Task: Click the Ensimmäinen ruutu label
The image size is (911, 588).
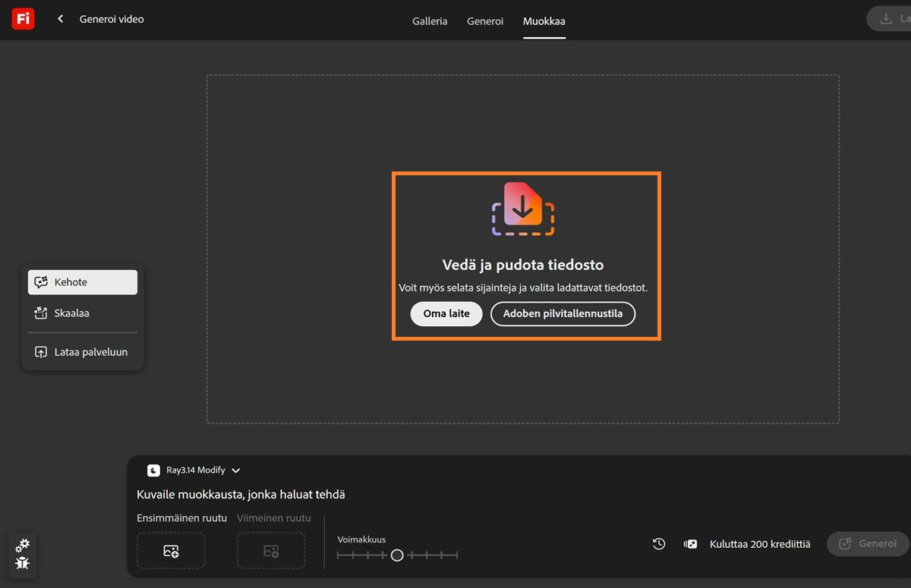Action: pos(181,518)
